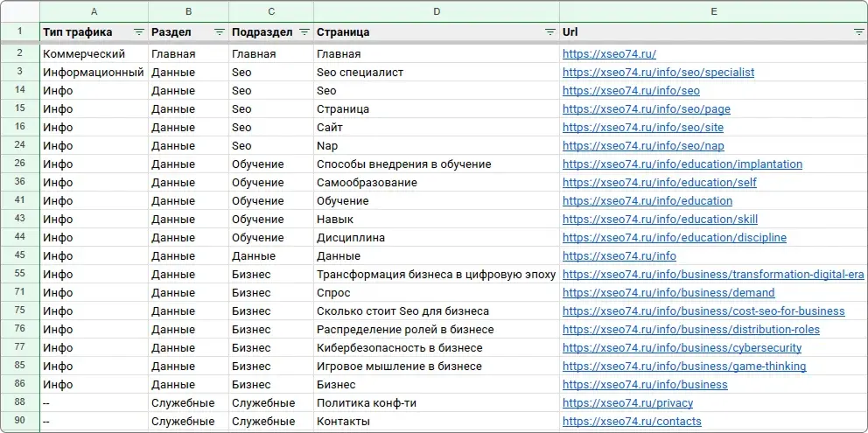The image size is (868, 433).
Task: Open the education/implantation link
Action: [x=682, y=164]
